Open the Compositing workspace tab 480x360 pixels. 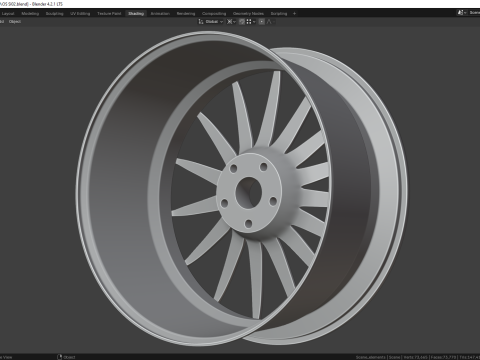[x=214, y=14]
